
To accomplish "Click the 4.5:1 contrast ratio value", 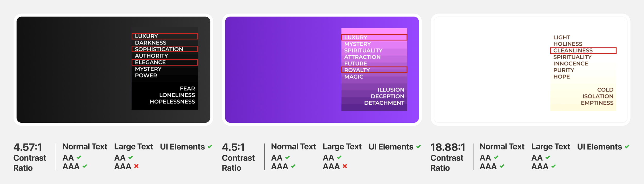I will [x=233, y=147].
